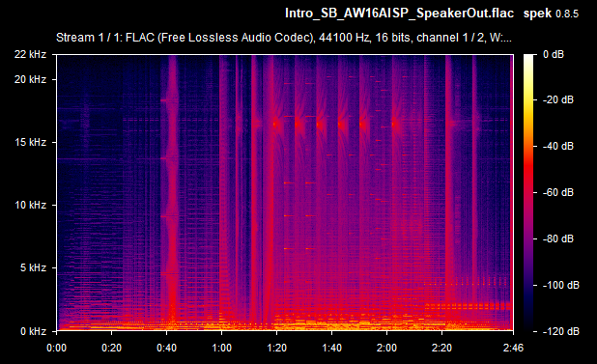The width and height of the screenshot is (597, 364).
Task: Click the bright burst at 1:20 near 16 kHz
Action: click(275, 124)
